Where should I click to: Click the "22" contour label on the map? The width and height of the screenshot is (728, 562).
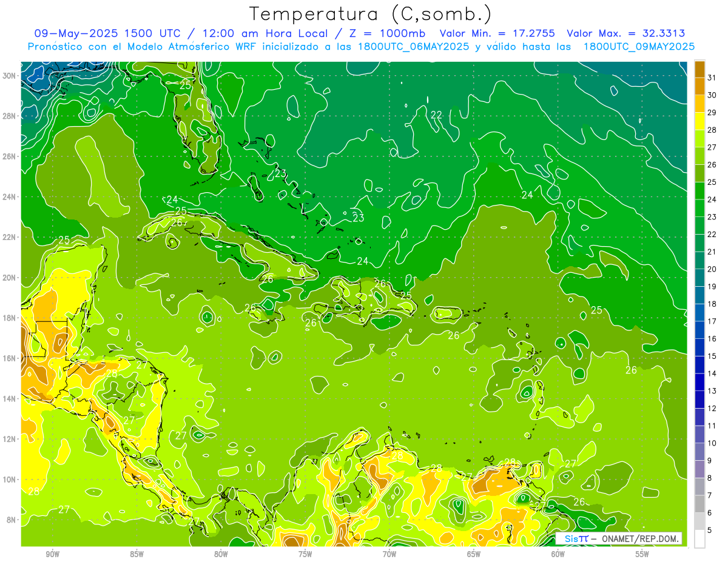click(436, 115)
